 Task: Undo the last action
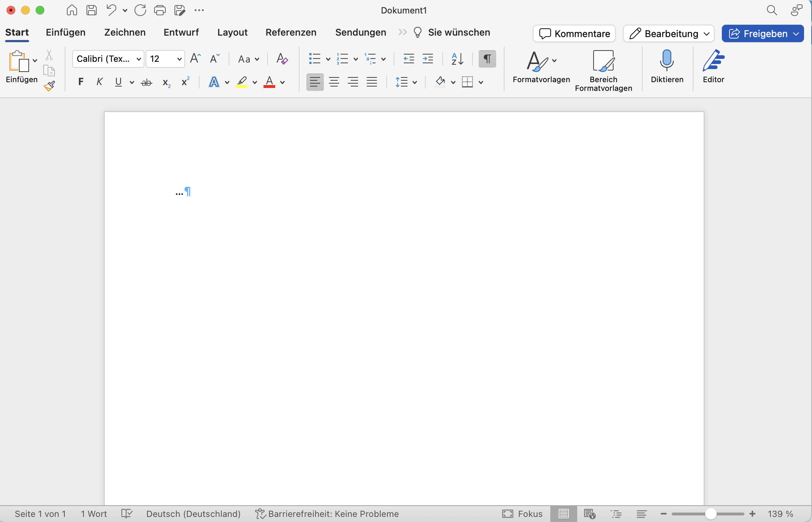pos(111,10)
